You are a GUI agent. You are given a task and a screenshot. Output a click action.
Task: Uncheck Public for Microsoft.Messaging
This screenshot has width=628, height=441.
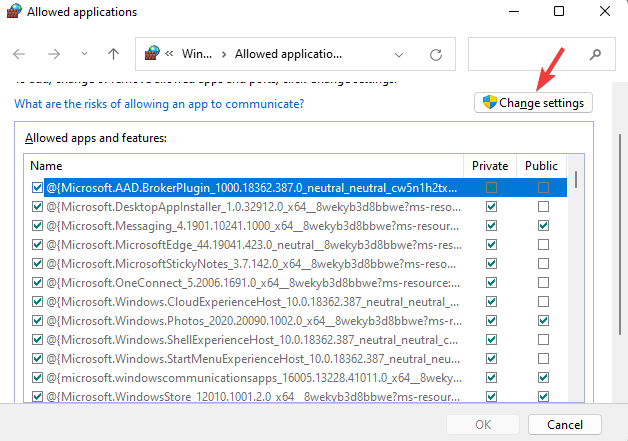point(543,226)
